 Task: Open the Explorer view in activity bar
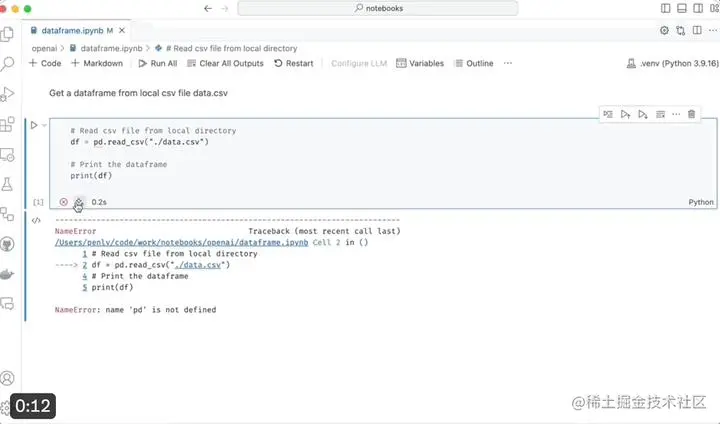pos(7,34)
